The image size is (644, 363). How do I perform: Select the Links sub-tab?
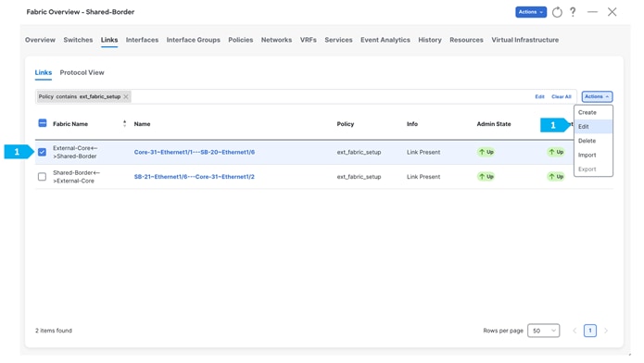[44, 72]
